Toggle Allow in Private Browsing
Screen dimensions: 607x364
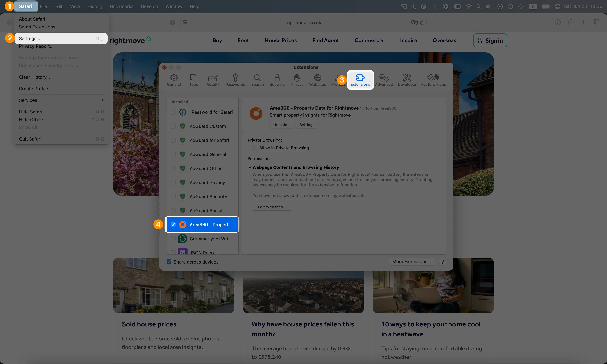(x=255, y=148)
